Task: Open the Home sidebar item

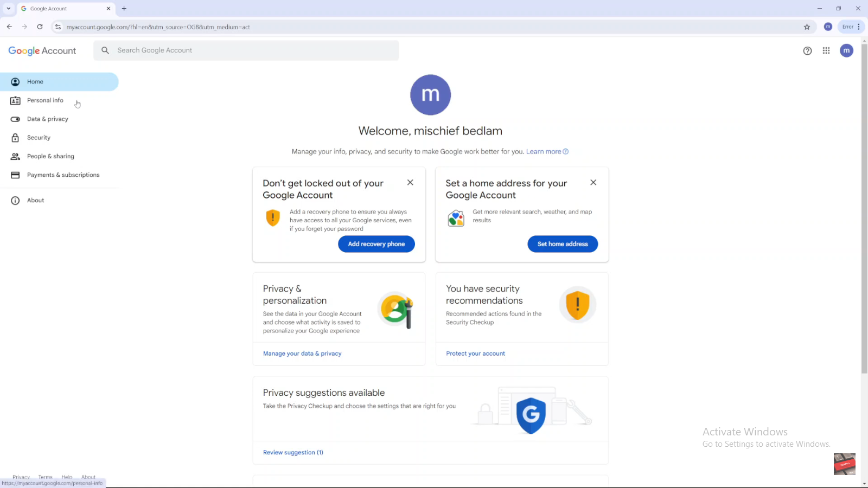Action: pyautogui.click(x=59, y=82)
